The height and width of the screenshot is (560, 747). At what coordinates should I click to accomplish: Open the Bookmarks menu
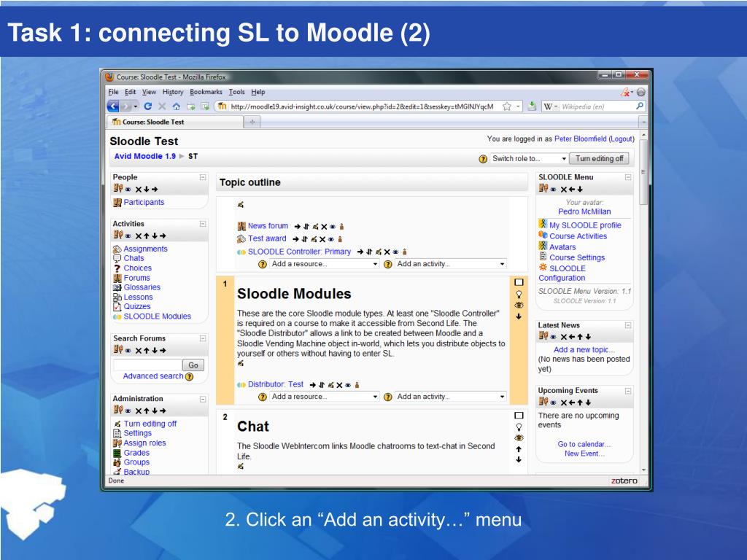206,92
